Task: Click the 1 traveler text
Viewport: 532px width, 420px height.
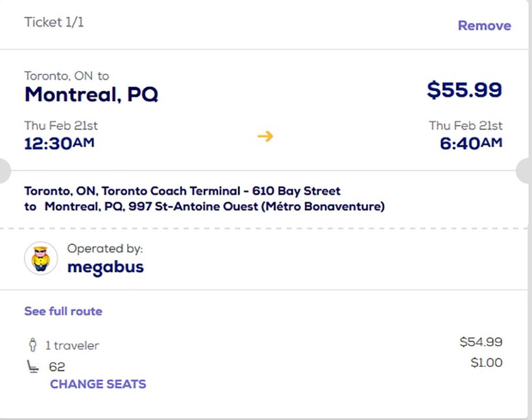Action: (x=72, y=346)
